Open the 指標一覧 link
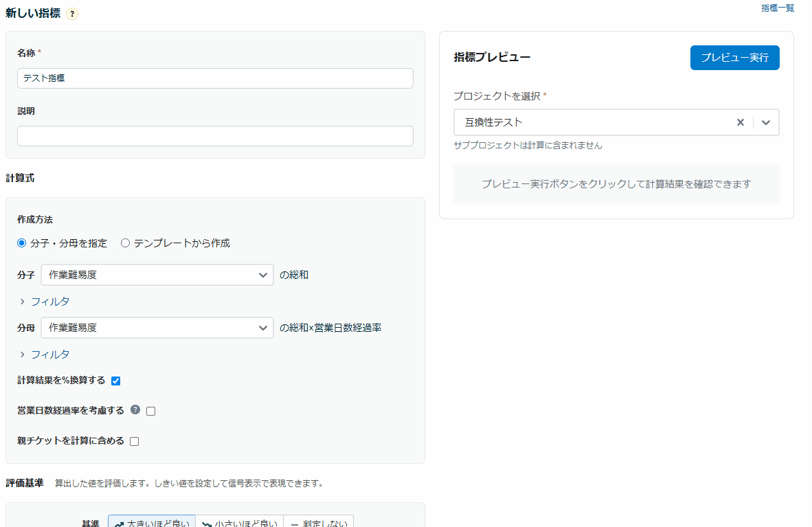This screenshot has width=812, height=527. [777, 8]
